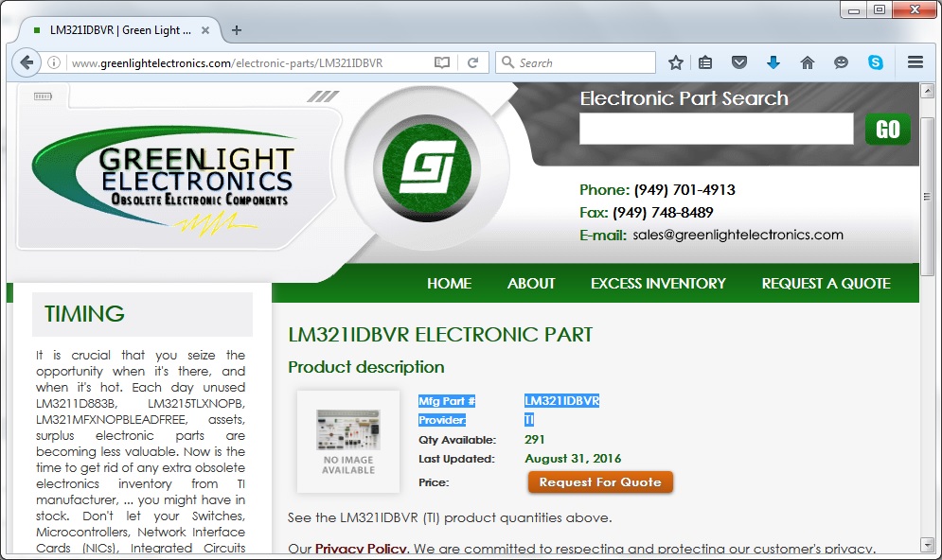Reload the current page

[472, 62]
